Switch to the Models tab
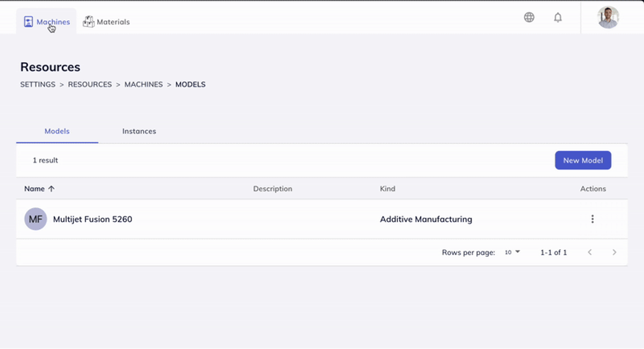 pos(57,131)
